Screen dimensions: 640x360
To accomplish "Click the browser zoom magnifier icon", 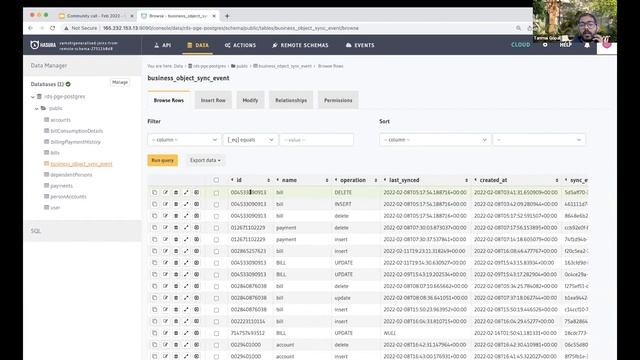I will (518, 28).
